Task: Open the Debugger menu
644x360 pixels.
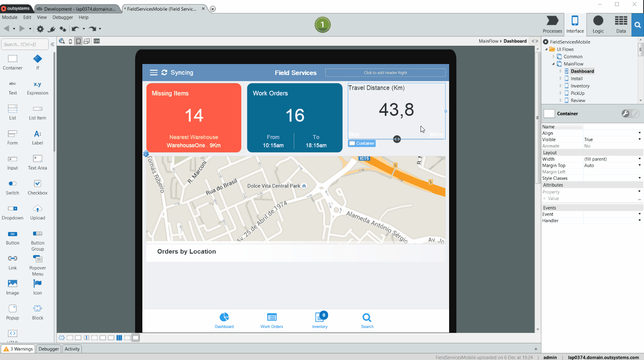Action: (x=62, y=17)
